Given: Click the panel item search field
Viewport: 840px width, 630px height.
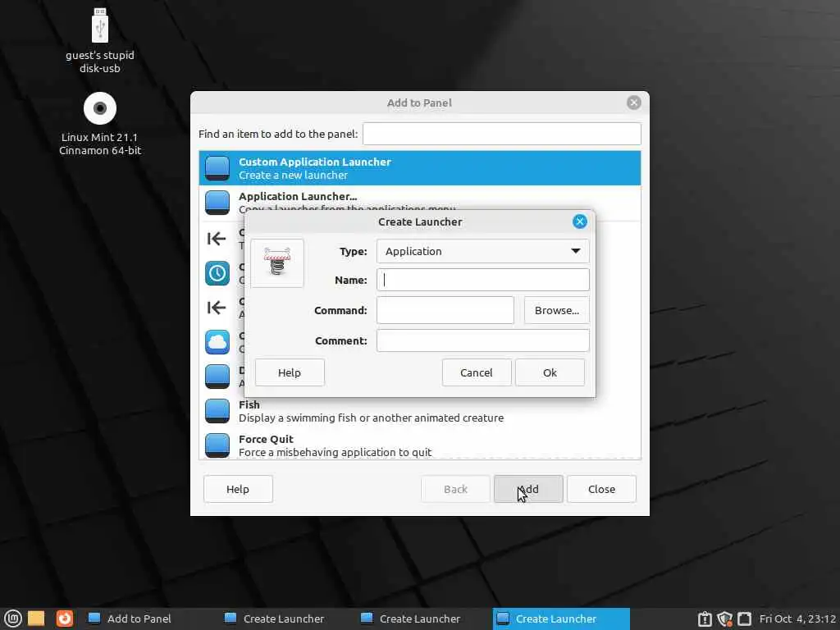Looking at the screenshot, I should 501,134.
